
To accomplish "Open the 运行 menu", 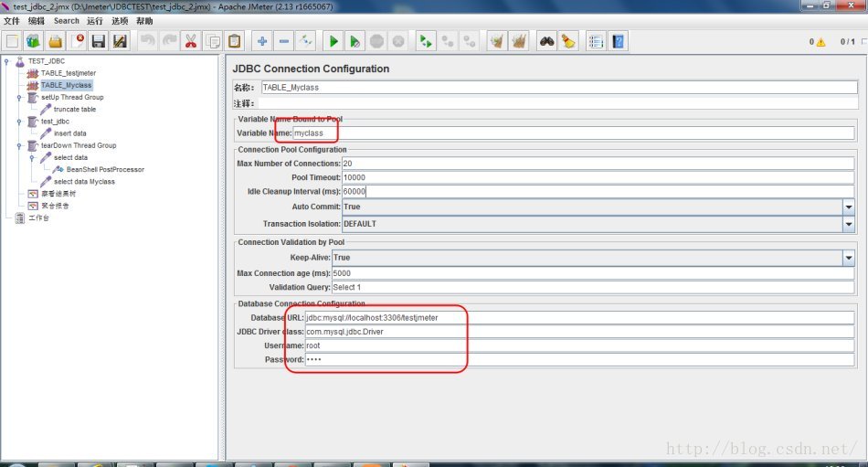I will (x=95, y=21).
